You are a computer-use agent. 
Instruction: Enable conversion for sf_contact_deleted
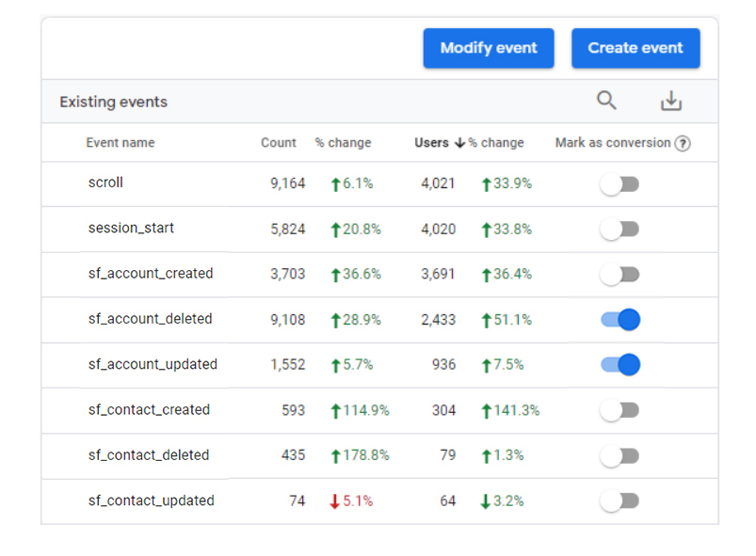point(619,455)
